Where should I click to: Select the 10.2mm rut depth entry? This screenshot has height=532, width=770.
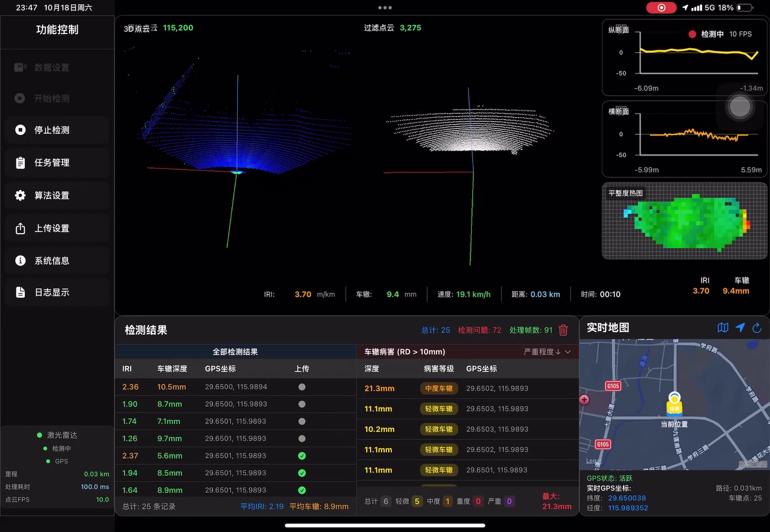pos(380,429)
